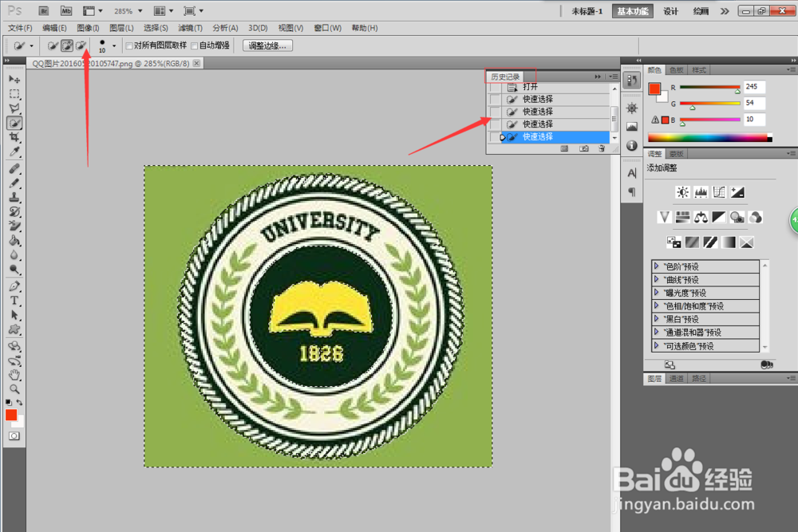Switch to the 色板 tab

pyautogui.click(x=677, y=70)
